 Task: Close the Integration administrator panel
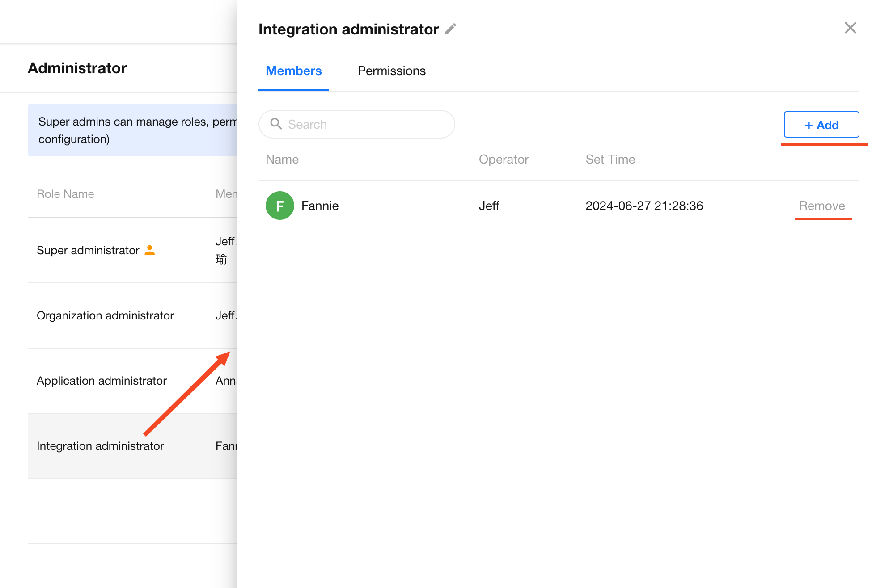coord(850,28)
